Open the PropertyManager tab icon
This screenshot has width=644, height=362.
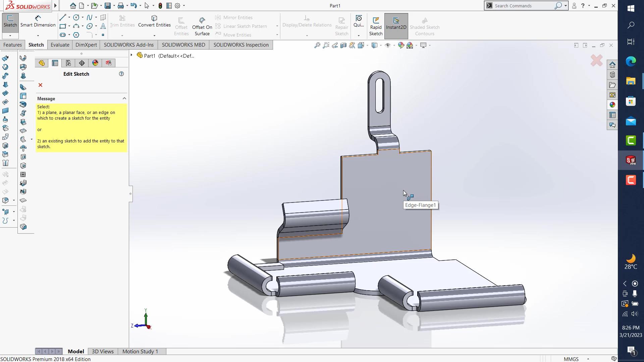(55, 63)
